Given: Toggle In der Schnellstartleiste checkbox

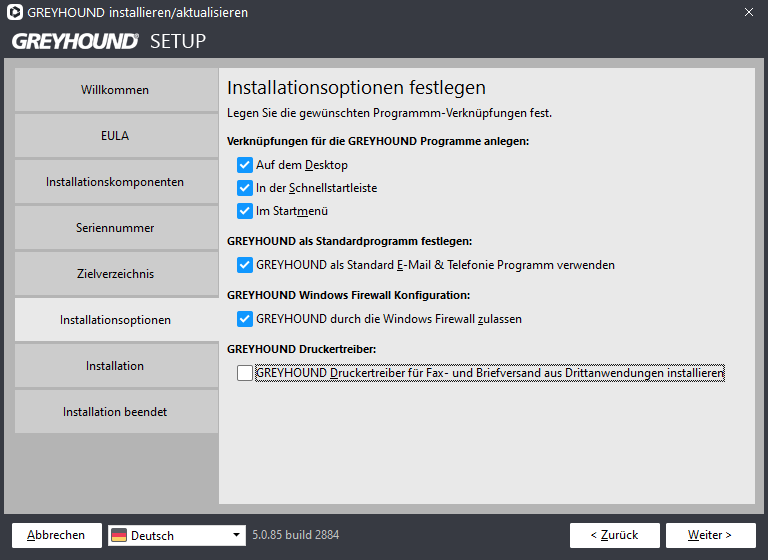Looking at the screenshot, I should click(244, 188).
